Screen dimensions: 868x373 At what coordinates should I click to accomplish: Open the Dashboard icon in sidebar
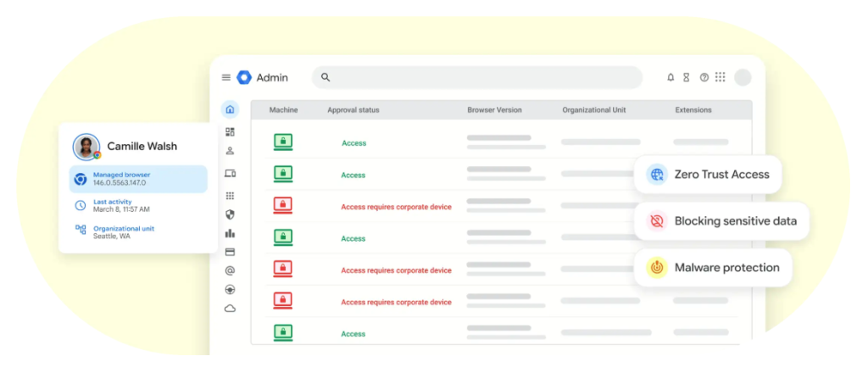pos(231,131)
